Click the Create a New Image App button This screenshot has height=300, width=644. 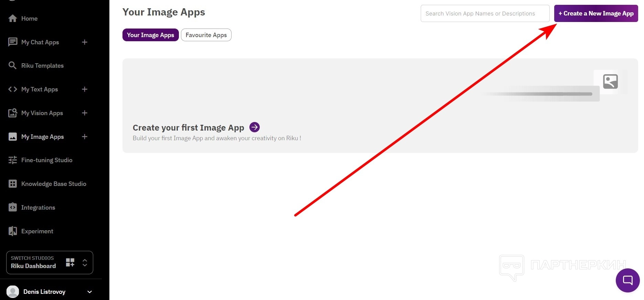(x=596, y=13)
